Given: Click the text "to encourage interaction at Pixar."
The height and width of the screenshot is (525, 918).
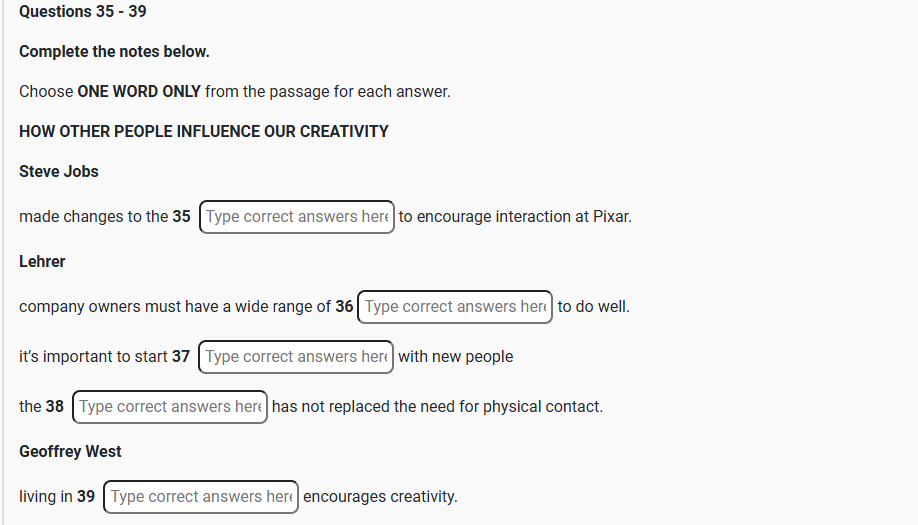Looking at the screenshot, I should click(515, 217).
